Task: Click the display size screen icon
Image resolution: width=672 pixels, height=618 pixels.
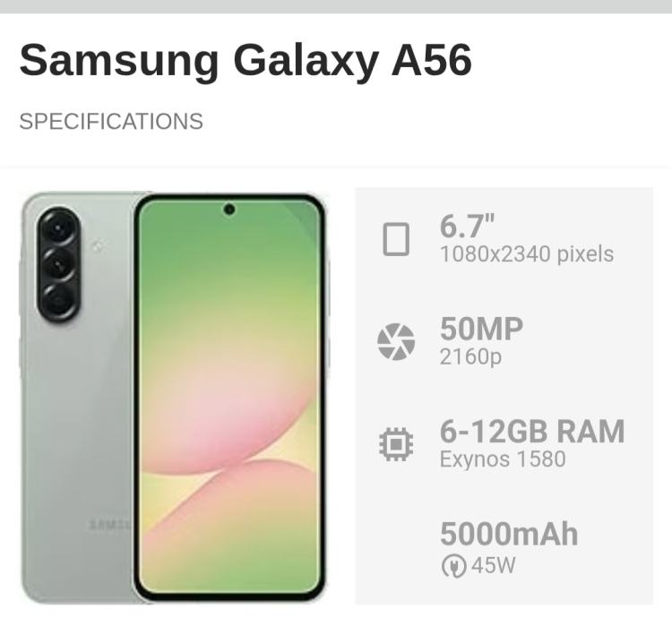Action: 395,239
